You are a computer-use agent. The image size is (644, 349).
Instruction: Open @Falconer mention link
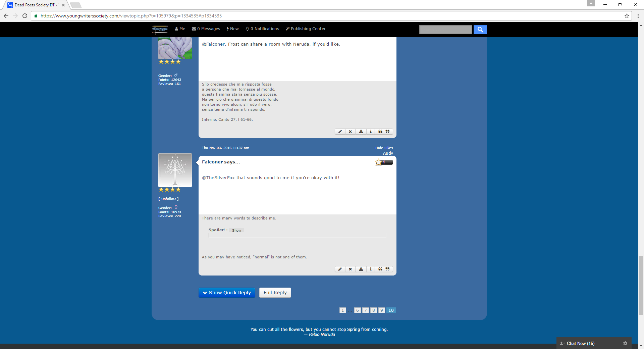214,44
